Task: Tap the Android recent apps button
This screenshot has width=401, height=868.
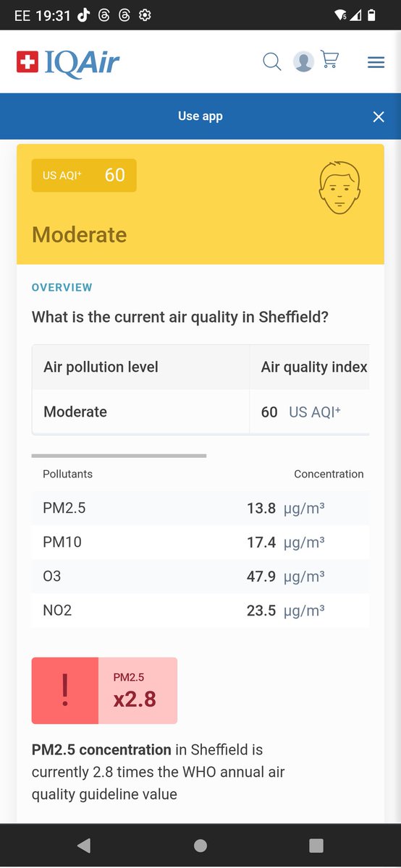Action: click(316, 846)
